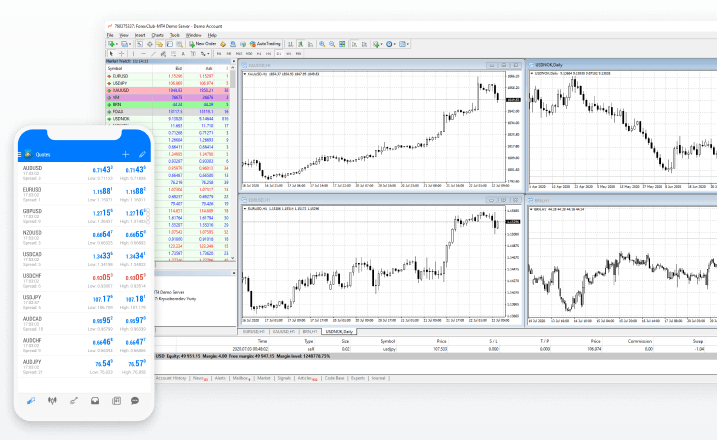Tap the pencil edit icon in mobile Quotes

click(142, 155)
